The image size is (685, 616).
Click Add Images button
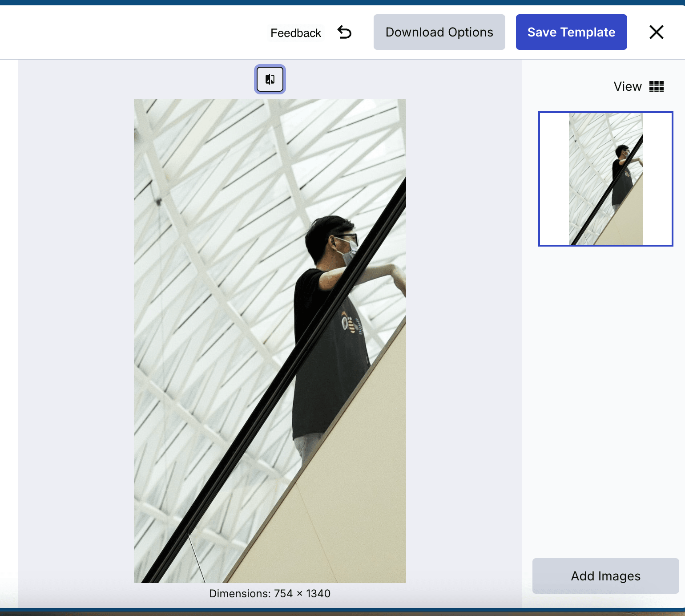coord(606,576)
